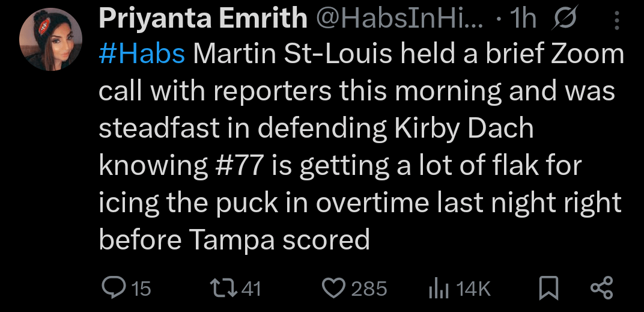Open the share icon options
The width and height of the screenshot is (644, 312).
point(601,289)
